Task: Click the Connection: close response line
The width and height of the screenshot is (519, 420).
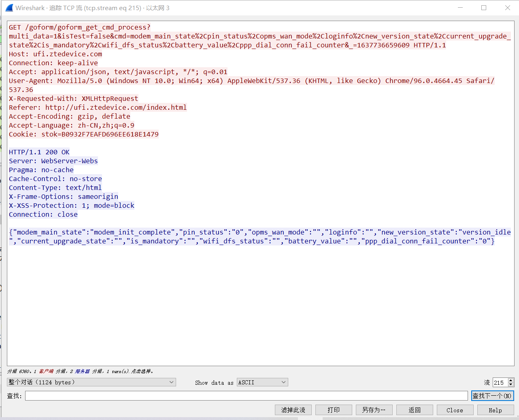Action: click(x=43, y=214)
